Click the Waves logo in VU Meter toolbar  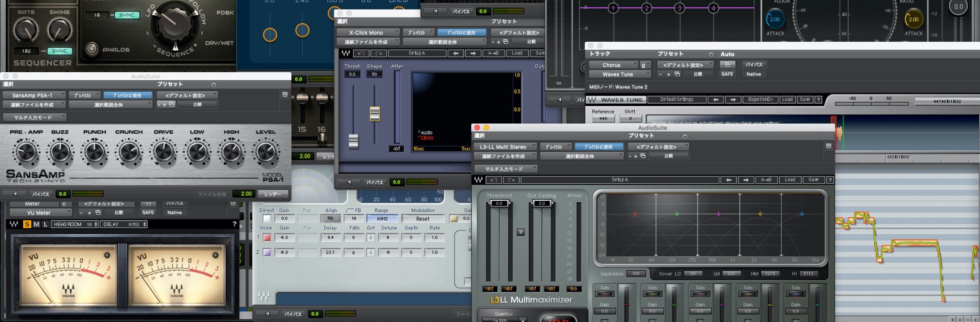point(14,224)
